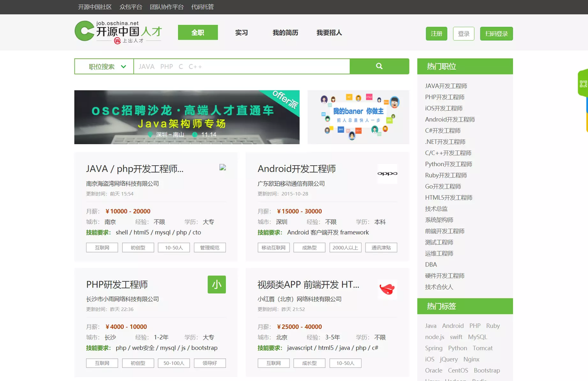This screenshot has width=588, height=381.
Task: Click the jQuery hot tag
Action: point(449,359)
